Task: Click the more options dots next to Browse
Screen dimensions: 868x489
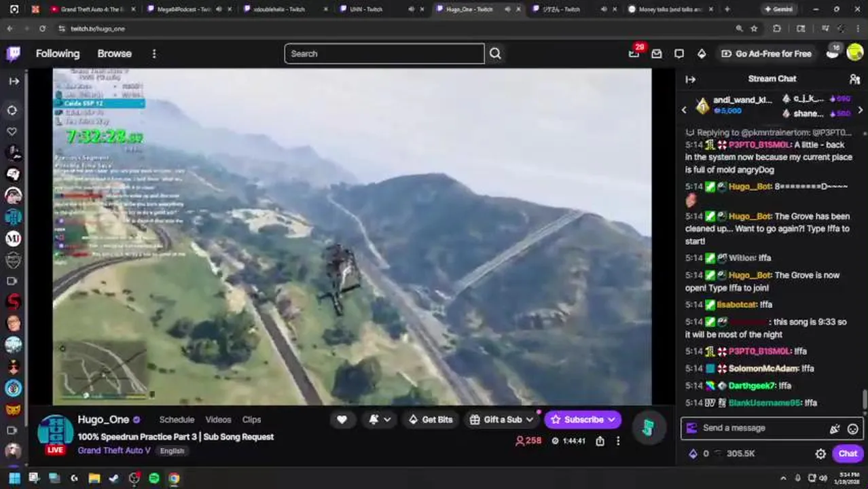Action: [154, 54]
